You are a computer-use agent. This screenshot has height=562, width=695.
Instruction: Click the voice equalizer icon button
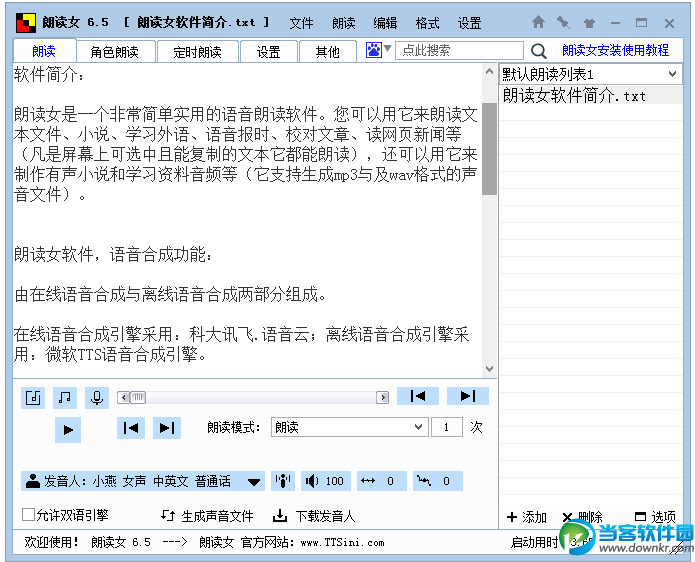coord(283,481)
